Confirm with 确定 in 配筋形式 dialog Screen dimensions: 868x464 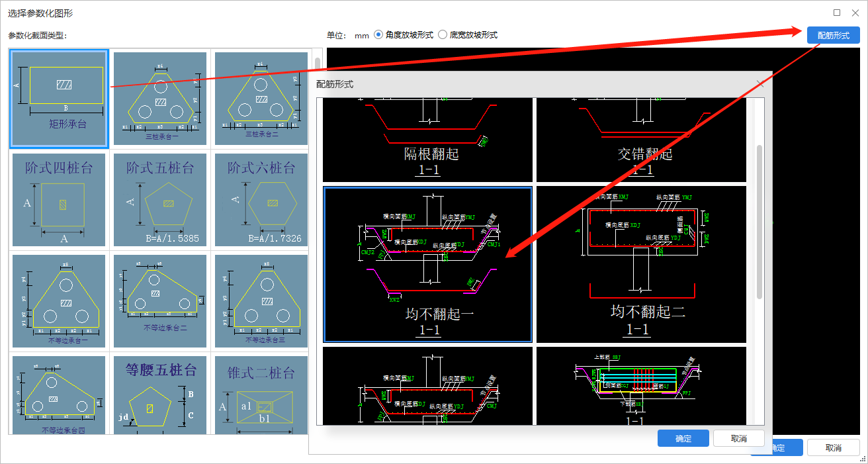click(683, 438)
